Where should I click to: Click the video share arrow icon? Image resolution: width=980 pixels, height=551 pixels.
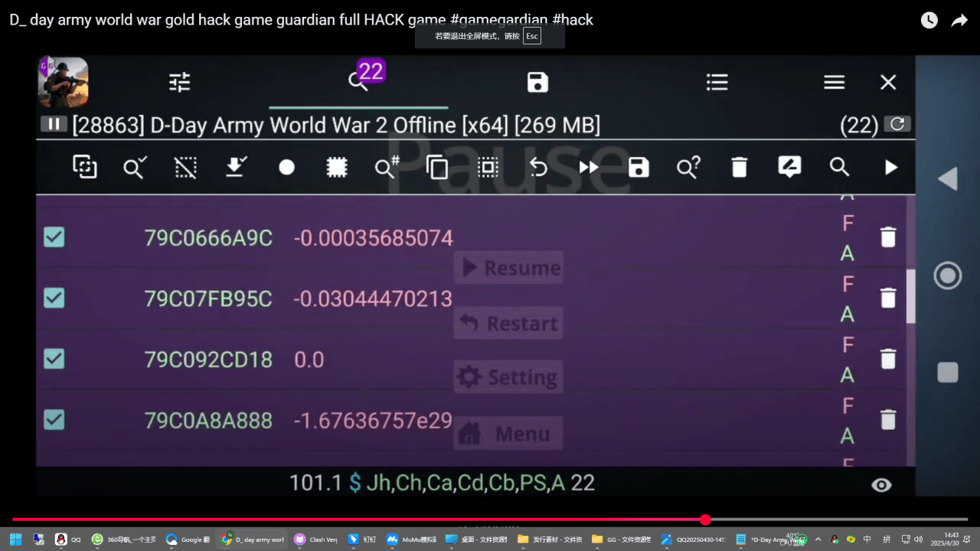pos(959,21)
